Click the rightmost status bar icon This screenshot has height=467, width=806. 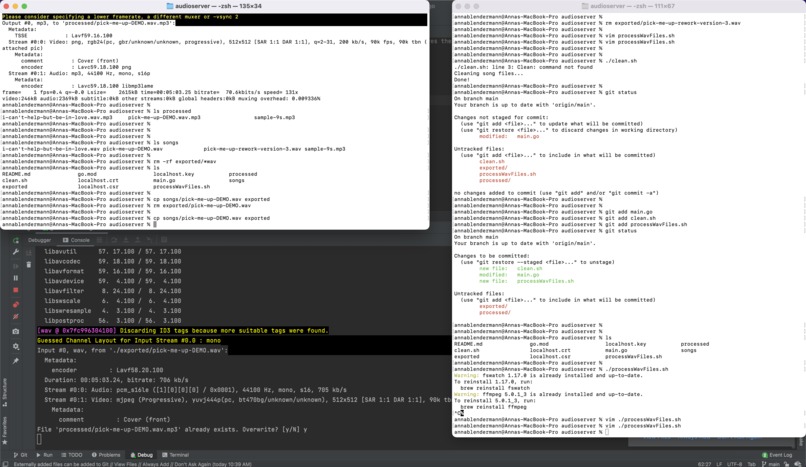click(x=798, y=464)
